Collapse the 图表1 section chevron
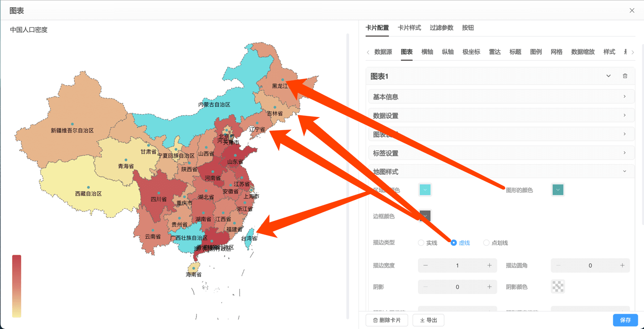644x329 pixels. 609,76
